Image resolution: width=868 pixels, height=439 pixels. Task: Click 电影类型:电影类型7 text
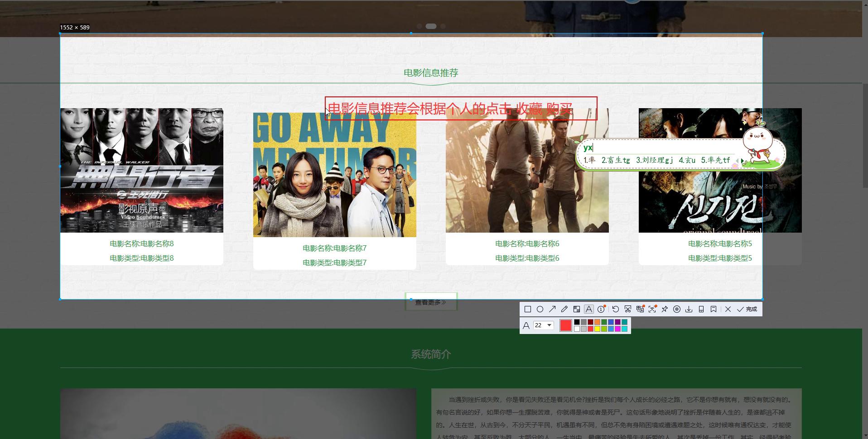point(335,262)
